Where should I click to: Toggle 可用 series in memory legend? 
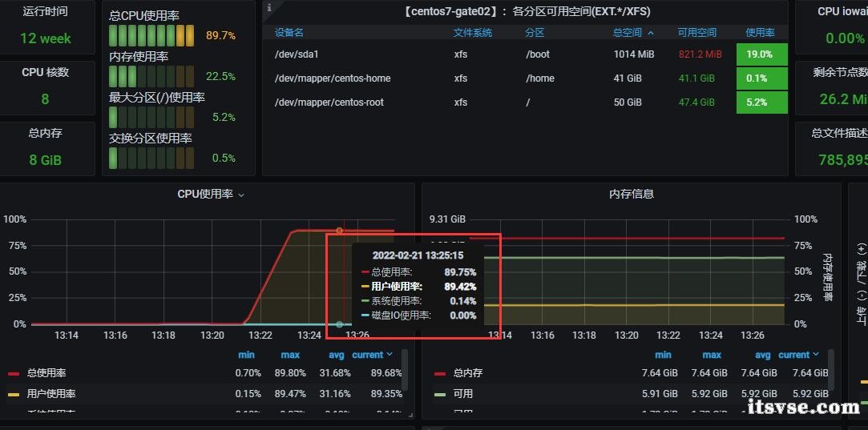[463, 394]
